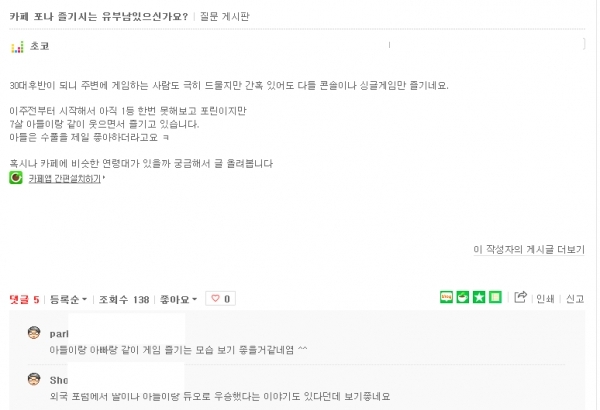
Task: Click the colorful level bars icon by 초코
Action: 18,47
